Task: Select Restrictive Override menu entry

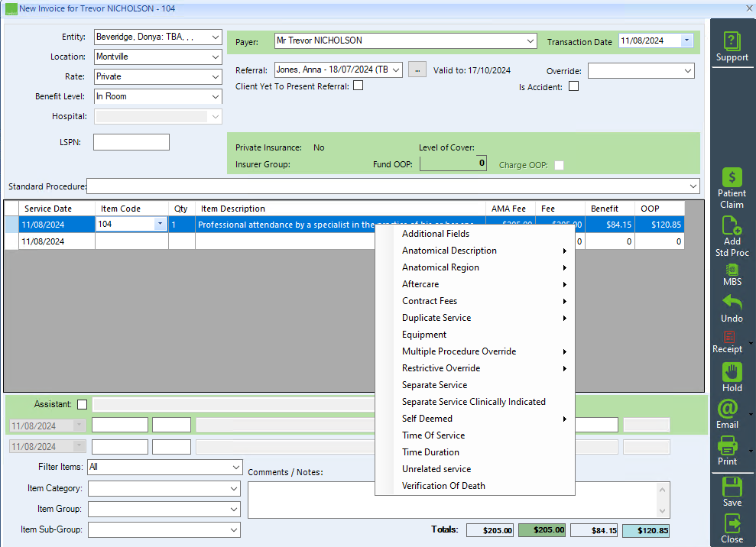Action: [x=475, y=368]
